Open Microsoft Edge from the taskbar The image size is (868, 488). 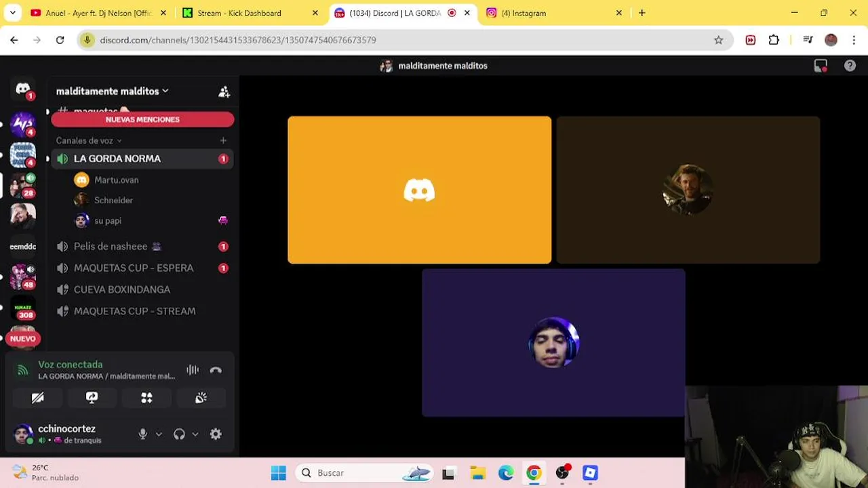pyautogui.click(x=506, y=473)
